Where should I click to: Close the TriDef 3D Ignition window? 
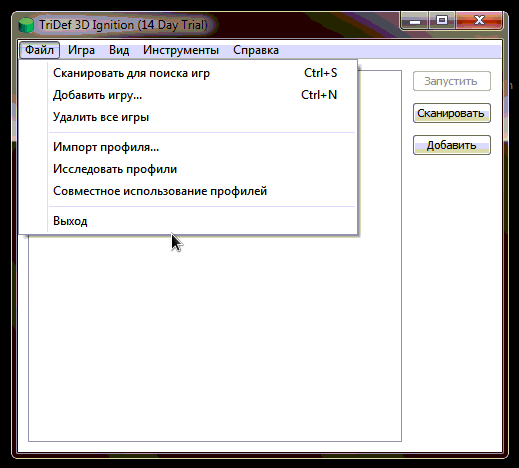tap(479, 21)
